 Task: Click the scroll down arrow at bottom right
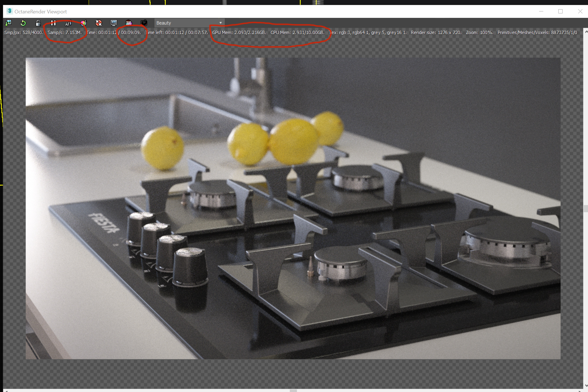click(586, 386)
